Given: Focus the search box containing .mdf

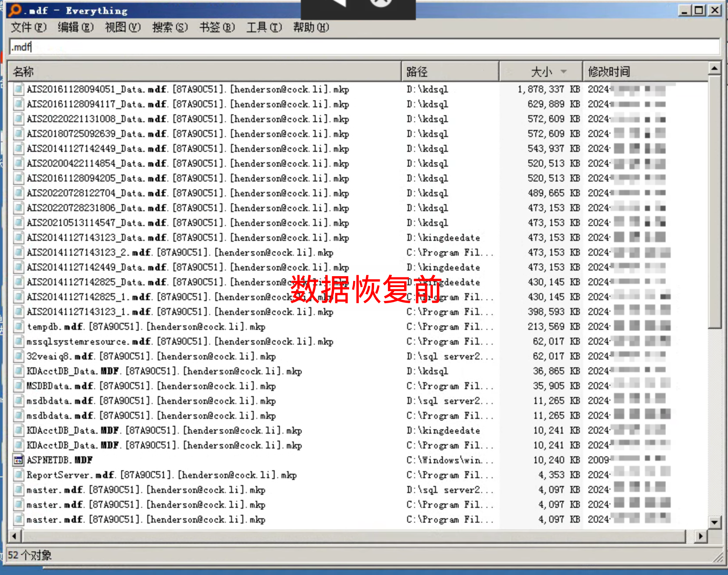Looking at the screenshot, I should pos(364,47).
